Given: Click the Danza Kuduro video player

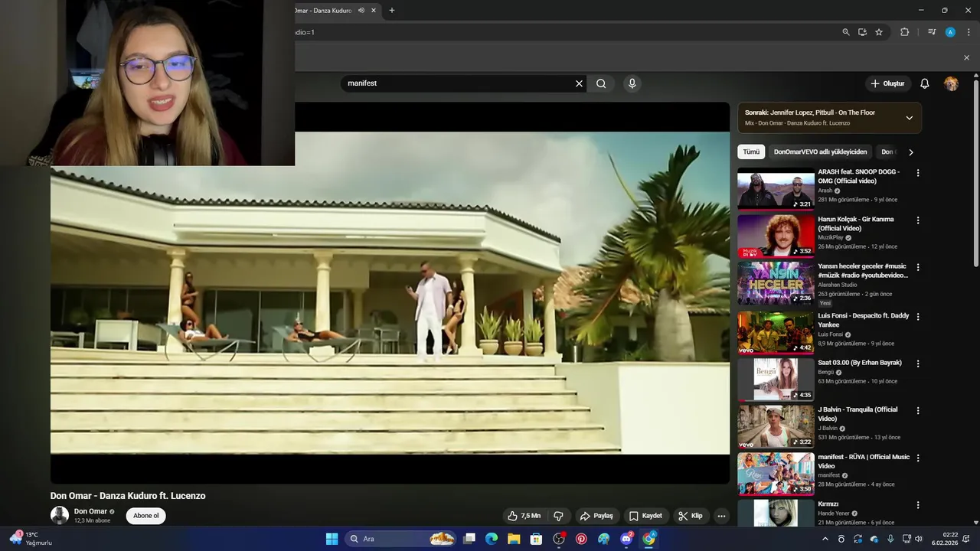Looking at the screenshot, I should point(390,293).
